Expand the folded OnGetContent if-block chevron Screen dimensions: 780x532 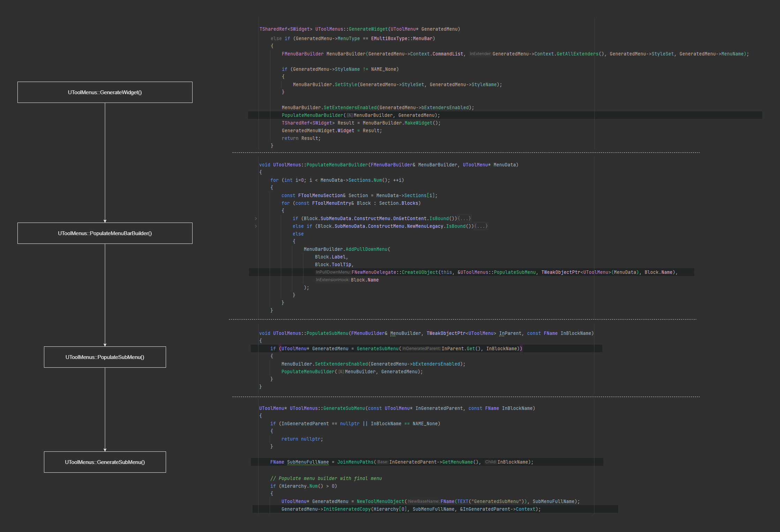pyautogui.click(x=256, y=219)
